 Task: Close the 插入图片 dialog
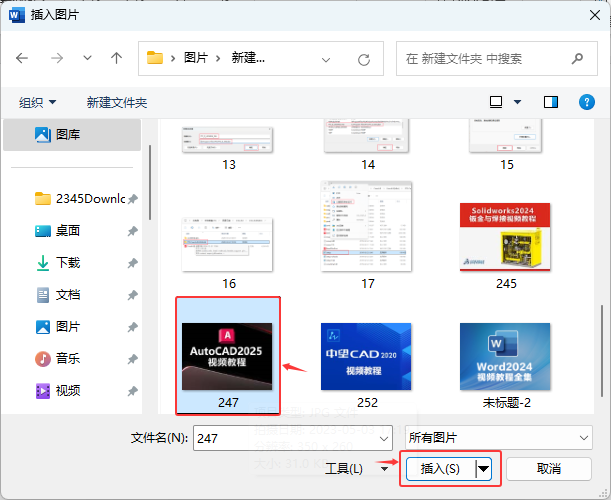coord(595,15)
